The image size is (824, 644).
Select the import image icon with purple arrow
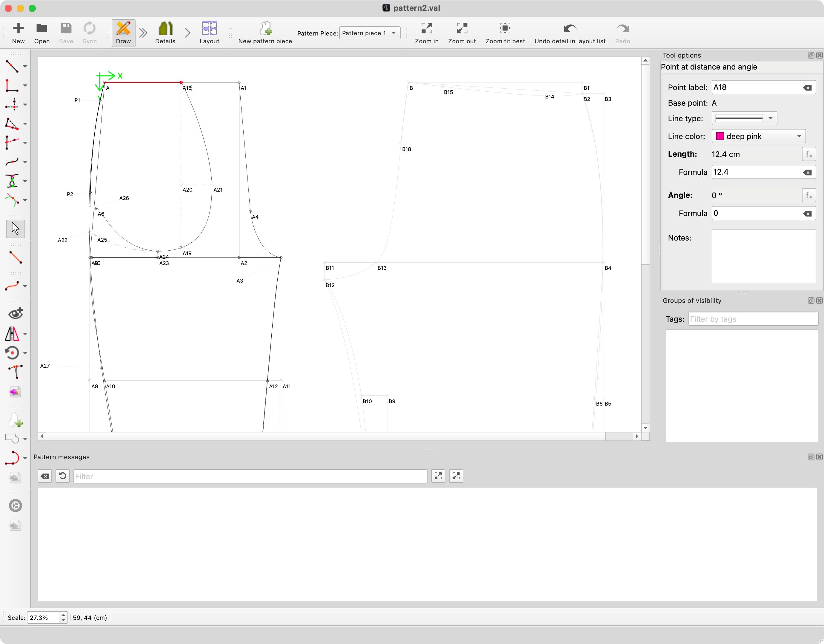(16, 392)
